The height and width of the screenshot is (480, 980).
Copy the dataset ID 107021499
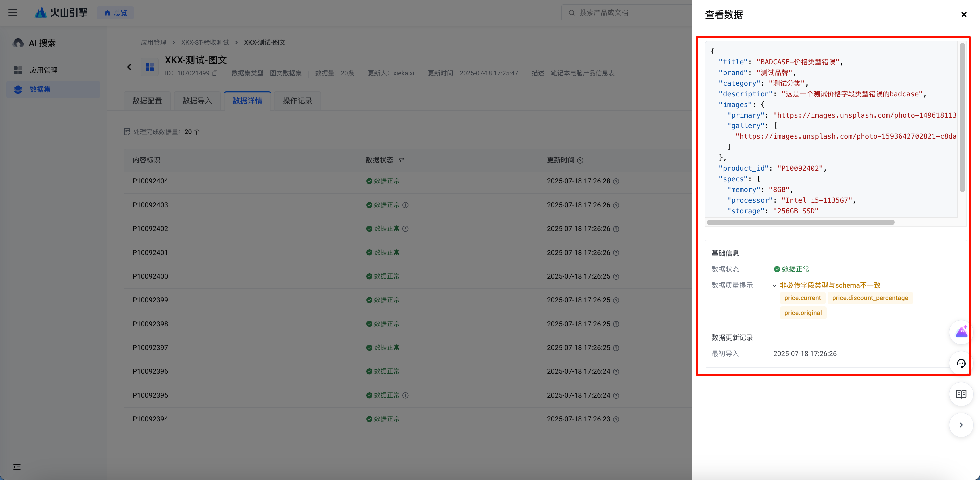215,73
